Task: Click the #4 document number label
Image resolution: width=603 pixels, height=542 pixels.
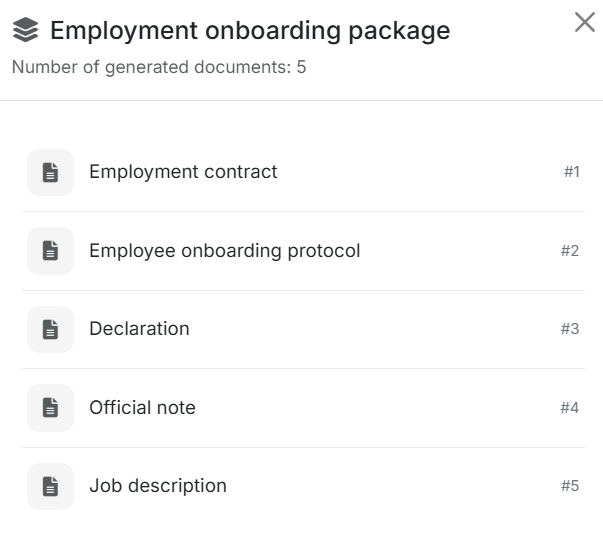Action: 570,408
